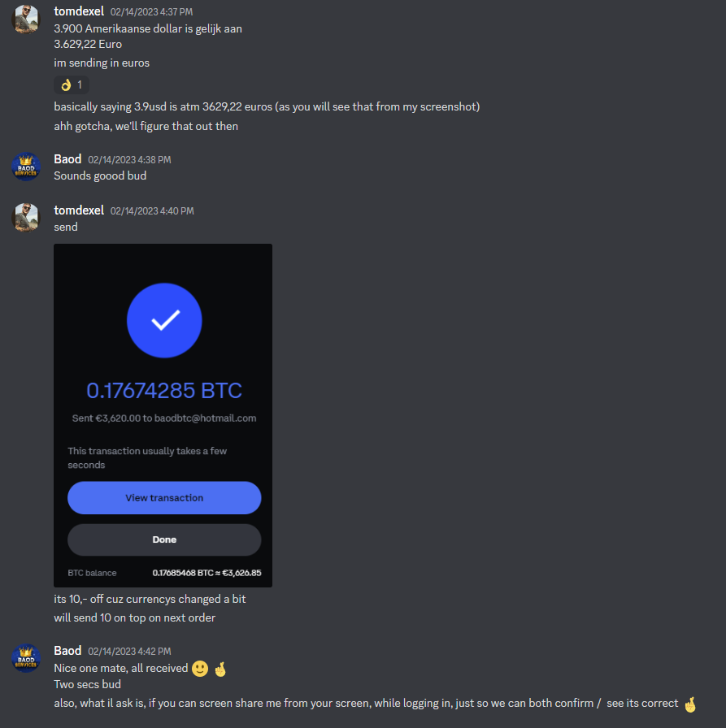Click the baodbtc@hotmail.com recipient text
726x728 pixels.
(206, 418)
